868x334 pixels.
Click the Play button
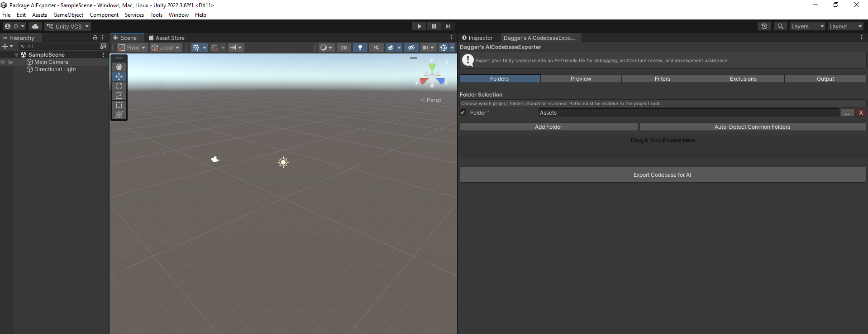pyautogui.click(x=419, y=26)
